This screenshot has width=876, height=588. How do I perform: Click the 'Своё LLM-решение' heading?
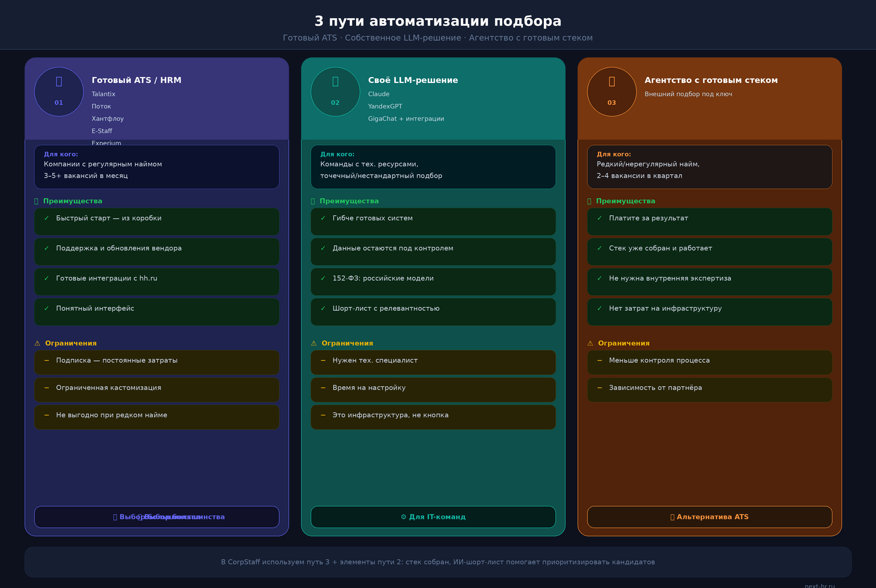click(x=413, y=80)
